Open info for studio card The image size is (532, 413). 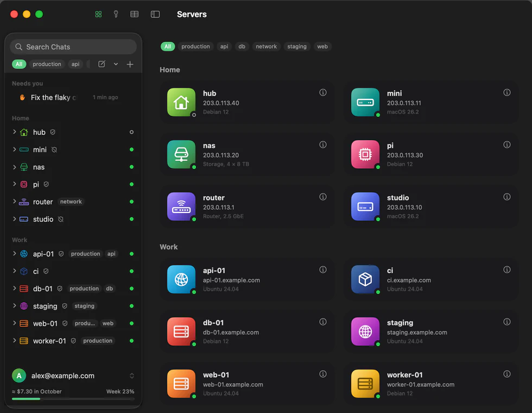(x=507, y=197)
